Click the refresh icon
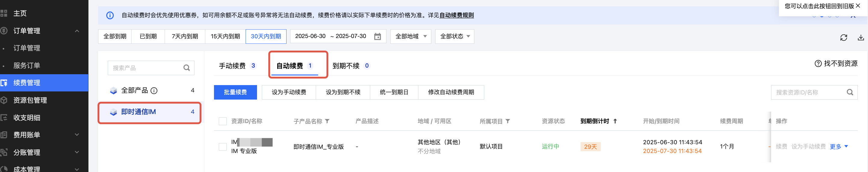Viewport: 868px width, 172px height. pos(843,37)
